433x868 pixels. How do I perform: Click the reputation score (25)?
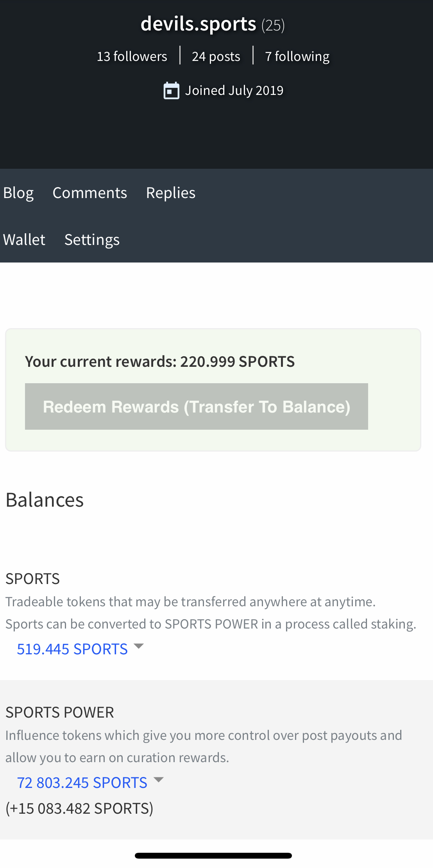[273, 25]
